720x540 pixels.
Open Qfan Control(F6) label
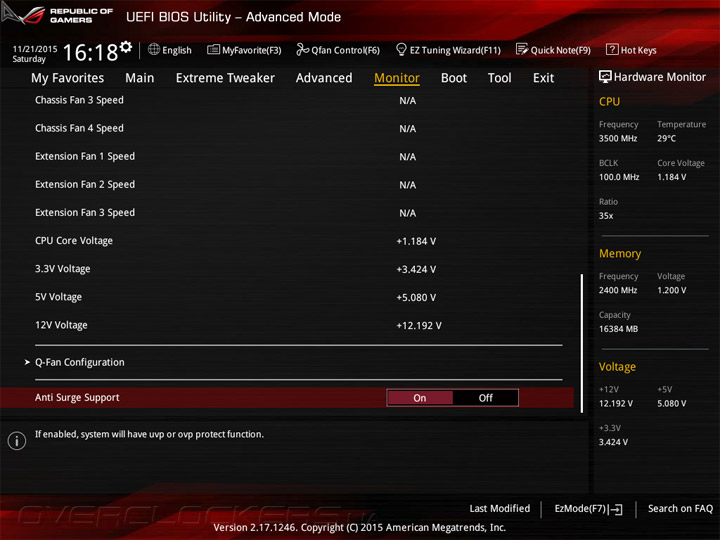point(345,50)
